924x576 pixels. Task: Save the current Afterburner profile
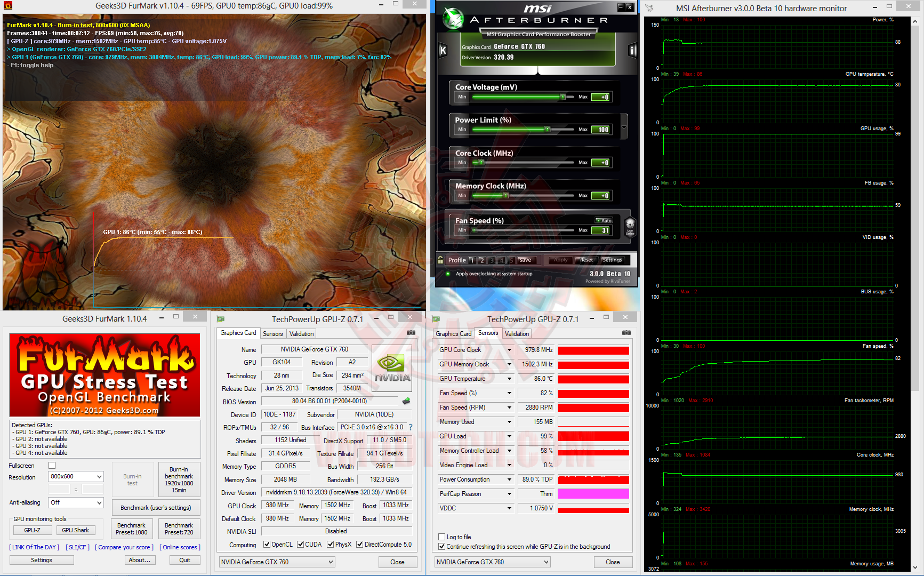pyautogui.click(x=526, y=260)
